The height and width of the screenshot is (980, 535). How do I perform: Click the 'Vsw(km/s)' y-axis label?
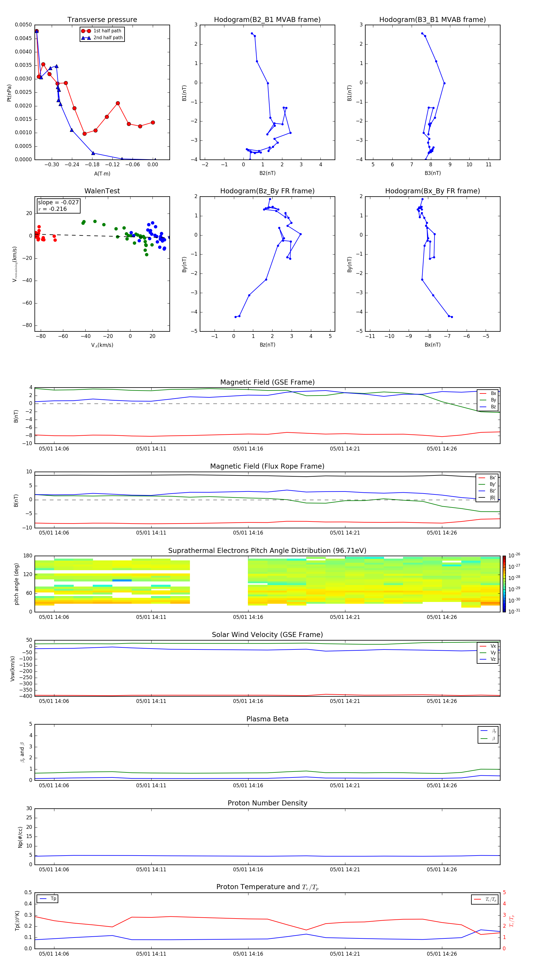coord(12,668)
